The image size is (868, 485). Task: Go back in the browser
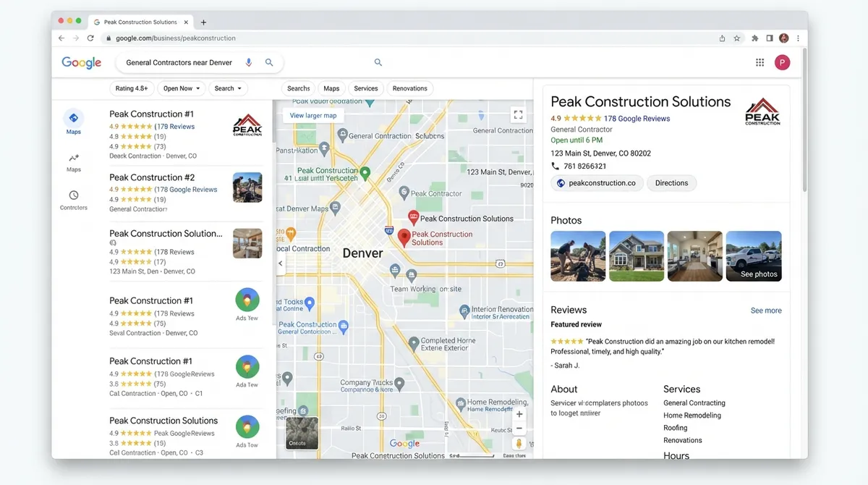61,38
